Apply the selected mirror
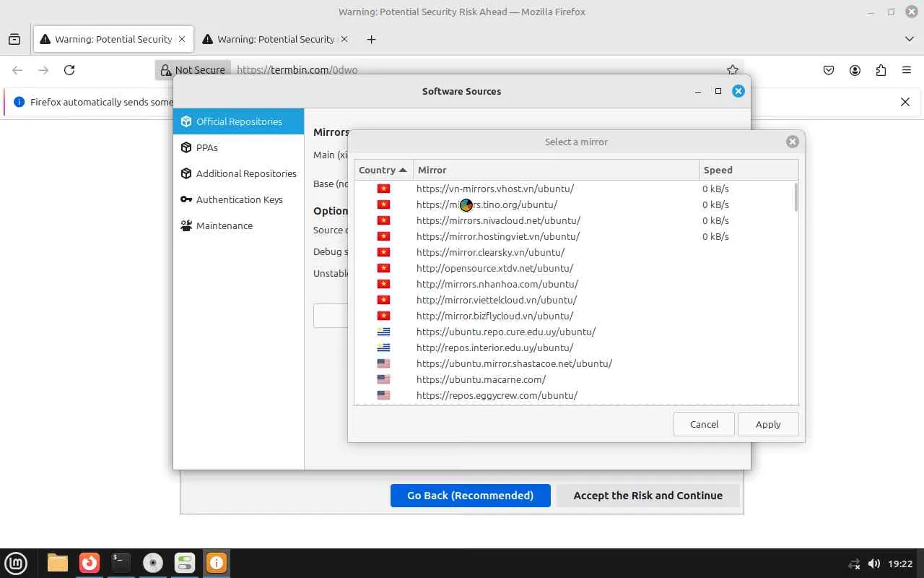This screenshot has height=578, width=924. coord(768,424)
